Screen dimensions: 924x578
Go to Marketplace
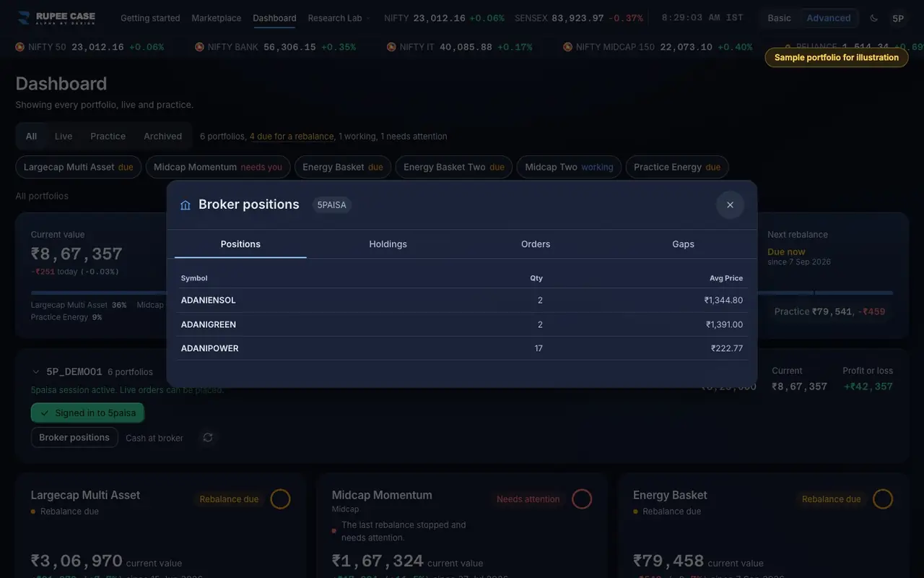217,18
